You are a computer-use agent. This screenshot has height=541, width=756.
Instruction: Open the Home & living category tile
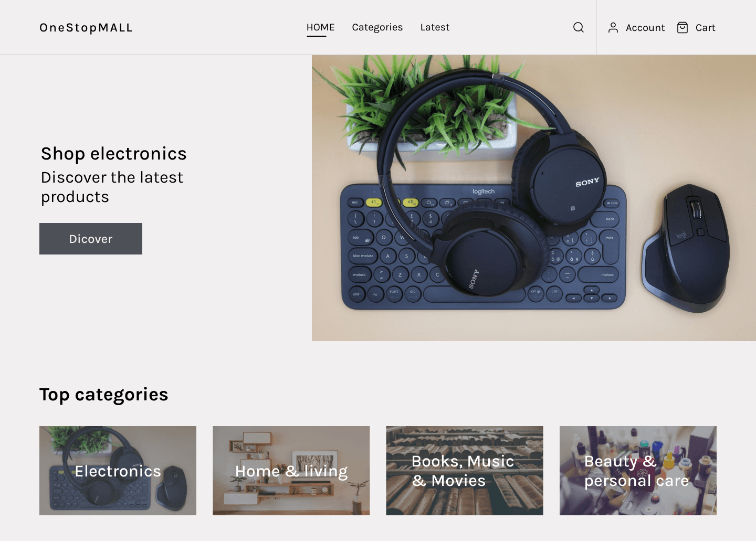[291, 471]
